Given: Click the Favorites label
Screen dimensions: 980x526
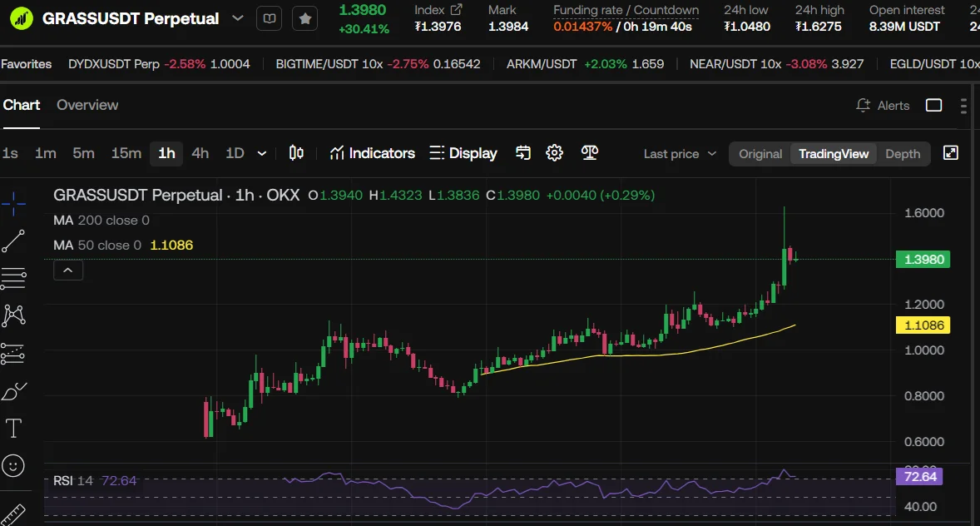Looking at the screenshot, I should pos(27,64).
